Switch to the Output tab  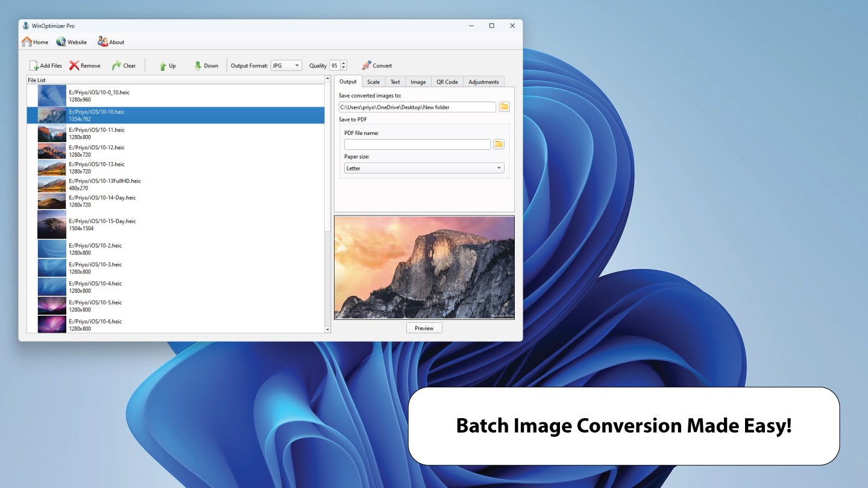348,81
